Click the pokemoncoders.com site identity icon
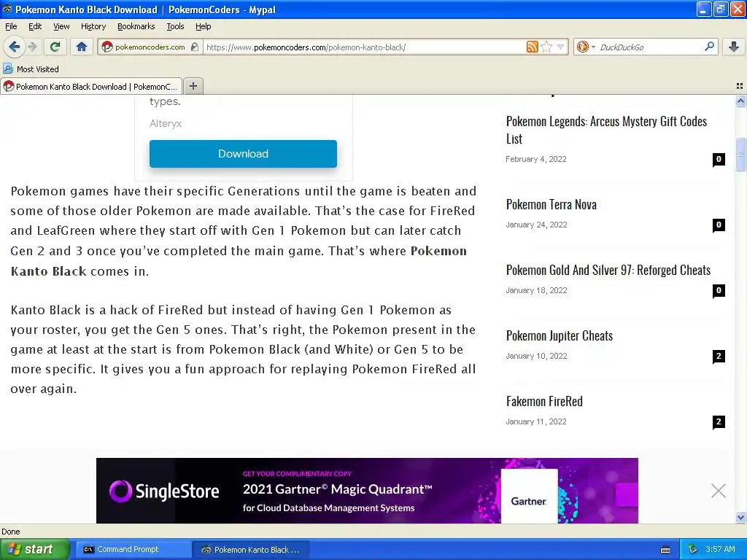 (108, 47)
